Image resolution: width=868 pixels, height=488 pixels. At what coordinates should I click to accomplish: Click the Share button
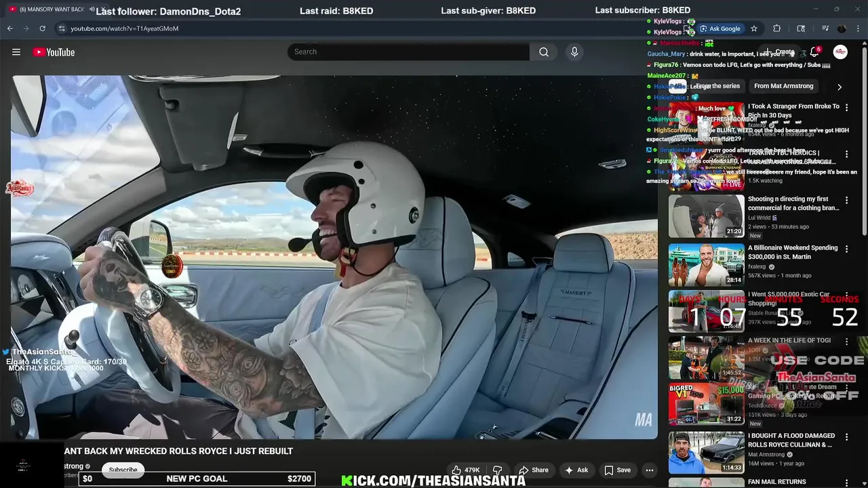tap(533, 470)
